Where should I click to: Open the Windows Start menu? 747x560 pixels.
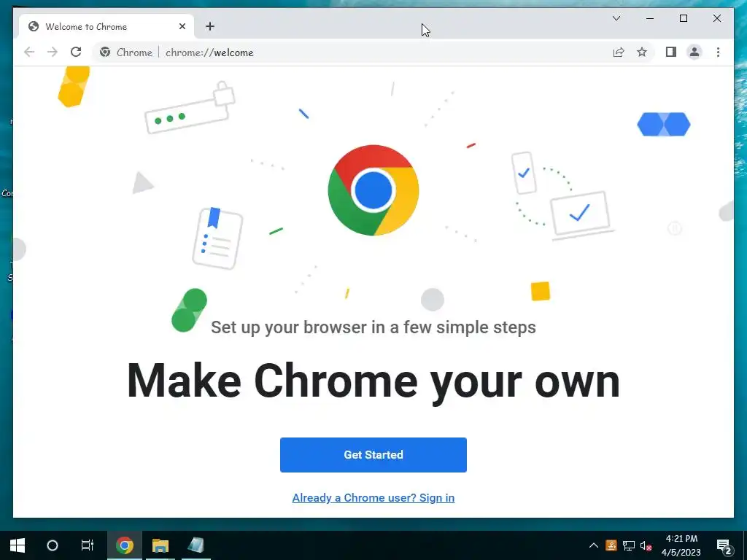pos(18,545)
